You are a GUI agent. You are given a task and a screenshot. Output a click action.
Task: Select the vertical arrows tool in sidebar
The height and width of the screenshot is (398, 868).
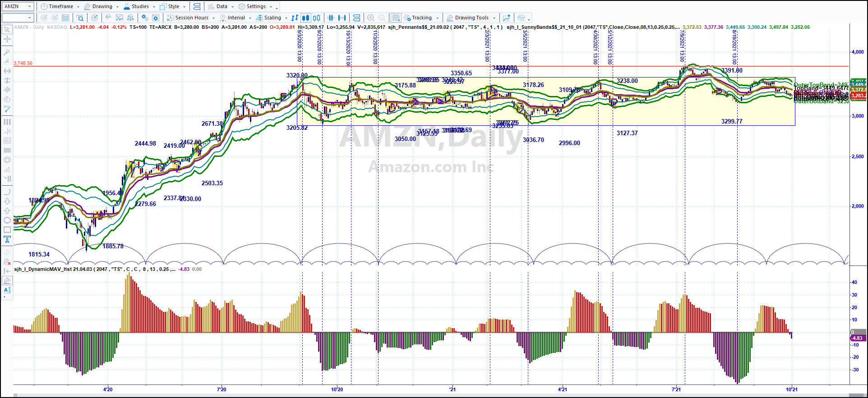[x=7, y=80]
